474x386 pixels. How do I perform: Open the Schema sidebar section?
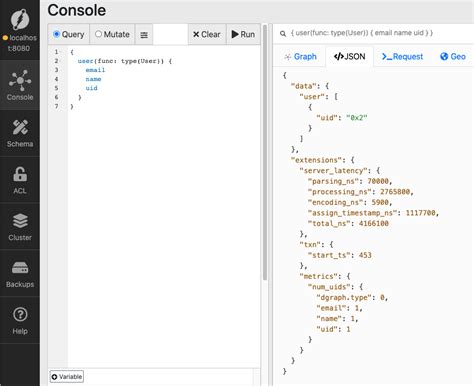tap(20, 133)
